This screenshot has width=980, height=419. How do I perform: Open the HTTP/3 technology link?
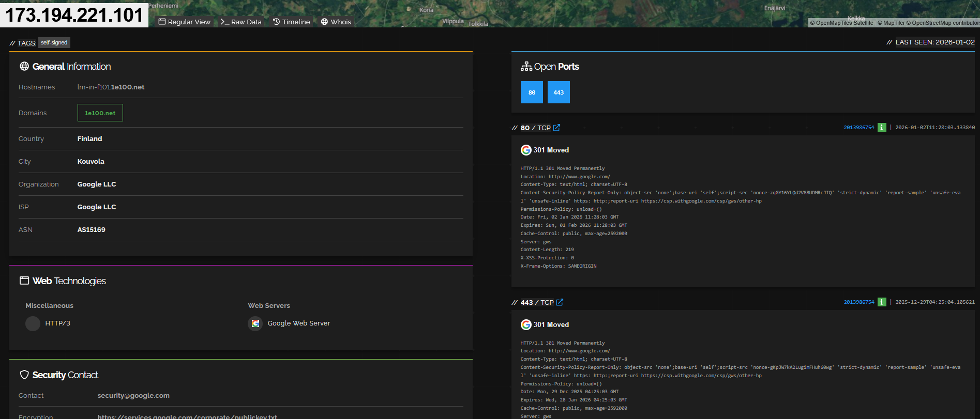57,323
